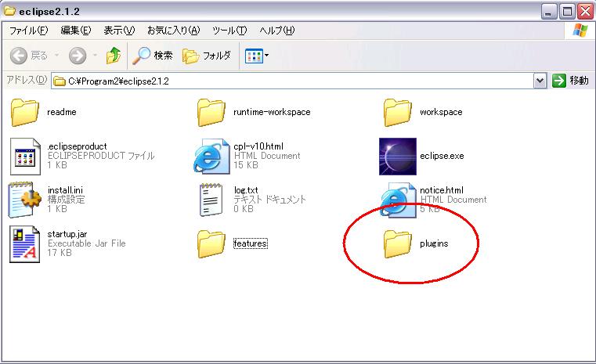Select the runtime-workspace folder icon
596x364 pixels.
[x=211, y=112]
